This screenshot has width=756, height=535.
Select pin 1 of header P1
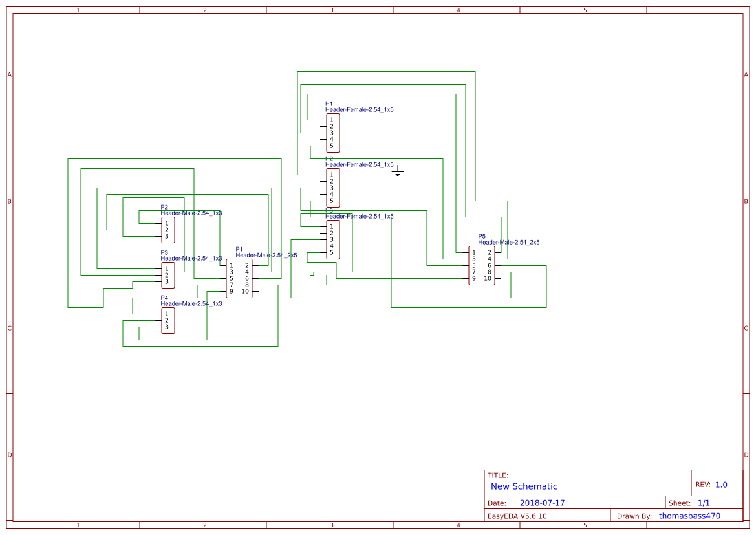[230, 264]
